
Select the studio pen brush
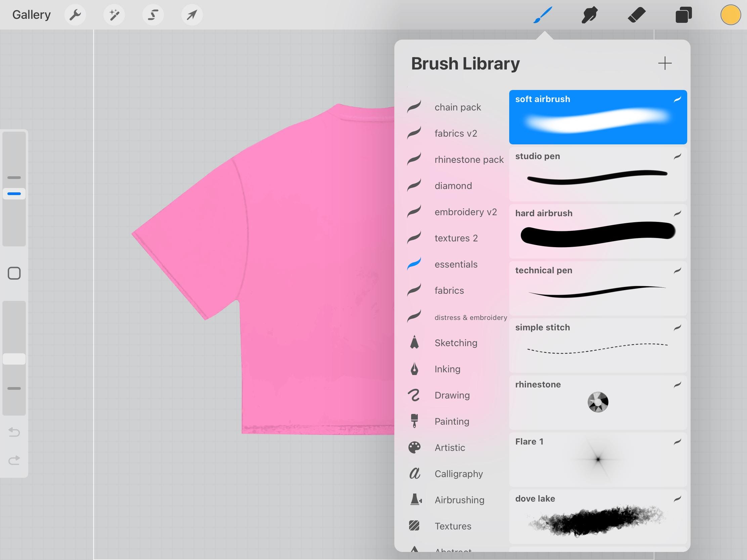(598, 174)
